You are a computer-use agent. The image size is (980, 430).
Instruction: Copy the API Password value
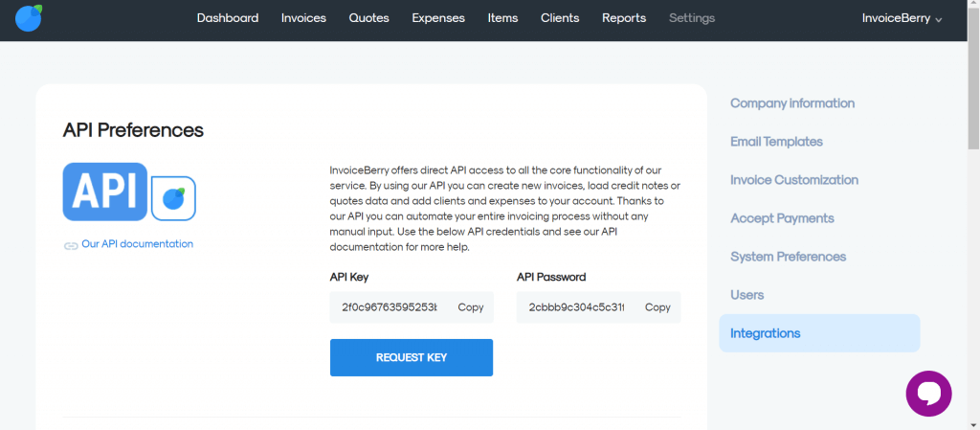coord(657,307)
